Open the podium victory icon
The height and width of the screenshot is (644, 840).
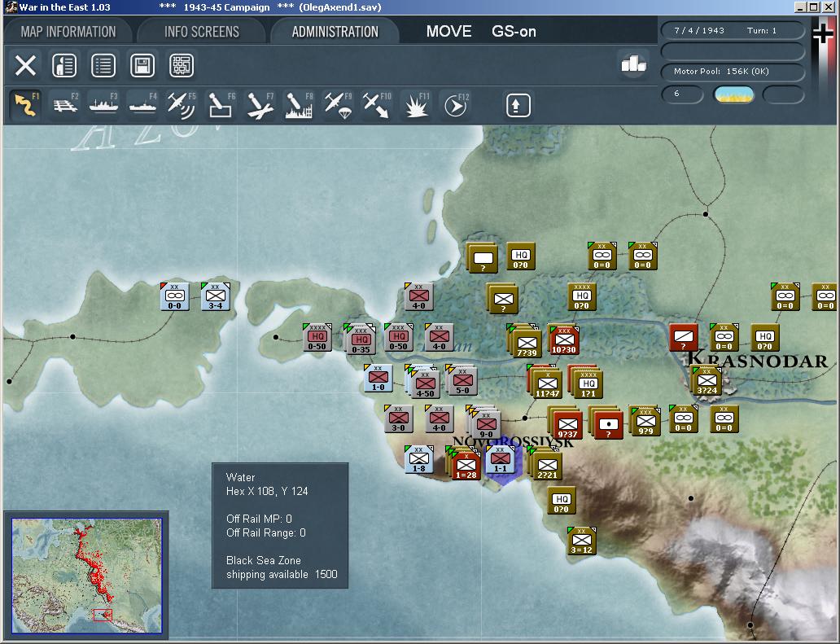click(633, 64)
